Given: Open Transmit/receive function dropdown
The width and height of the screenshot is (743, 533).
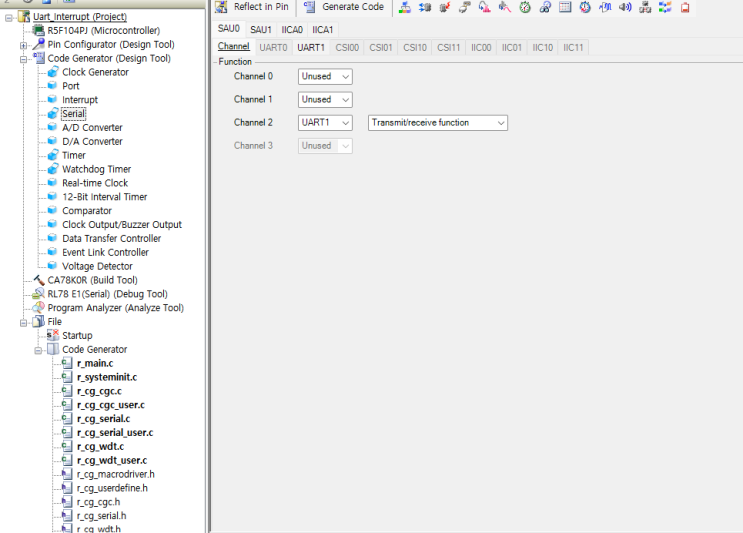Looking at the screenshot, I should 438,123.
